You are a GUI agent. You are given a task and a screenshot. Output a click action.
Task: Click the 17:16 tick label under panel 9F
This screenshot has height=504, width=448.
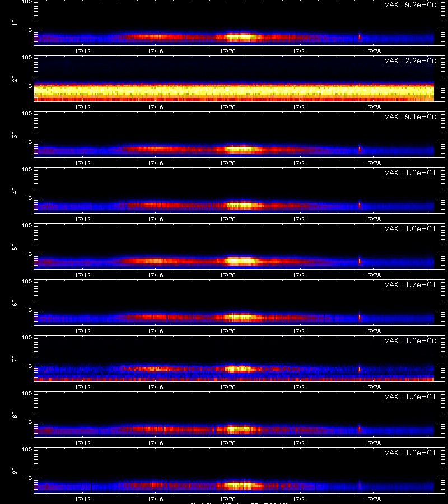(155, 499)
